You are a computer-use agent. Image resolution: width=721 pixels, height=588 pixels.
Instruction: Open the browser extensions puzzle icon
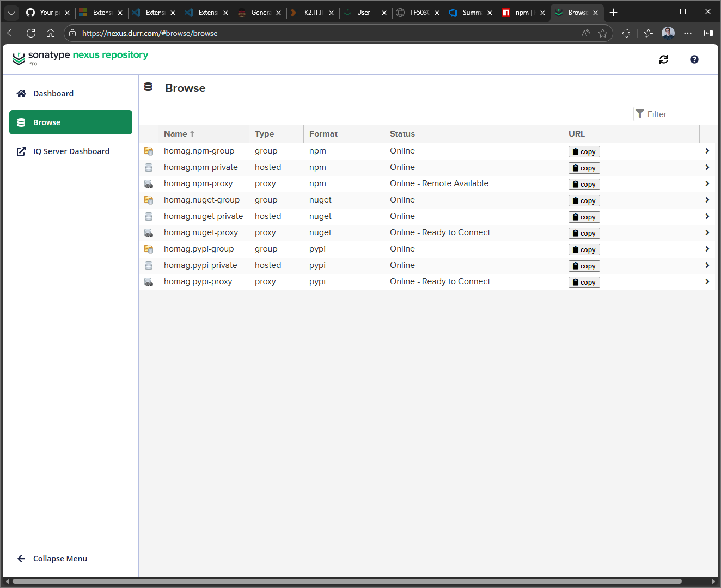(x=627, y=33)
